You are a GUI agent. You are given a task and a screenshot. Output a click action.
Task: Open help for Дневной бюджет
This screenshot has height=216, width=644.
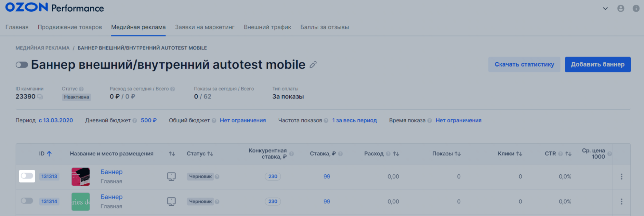[135, 120]
